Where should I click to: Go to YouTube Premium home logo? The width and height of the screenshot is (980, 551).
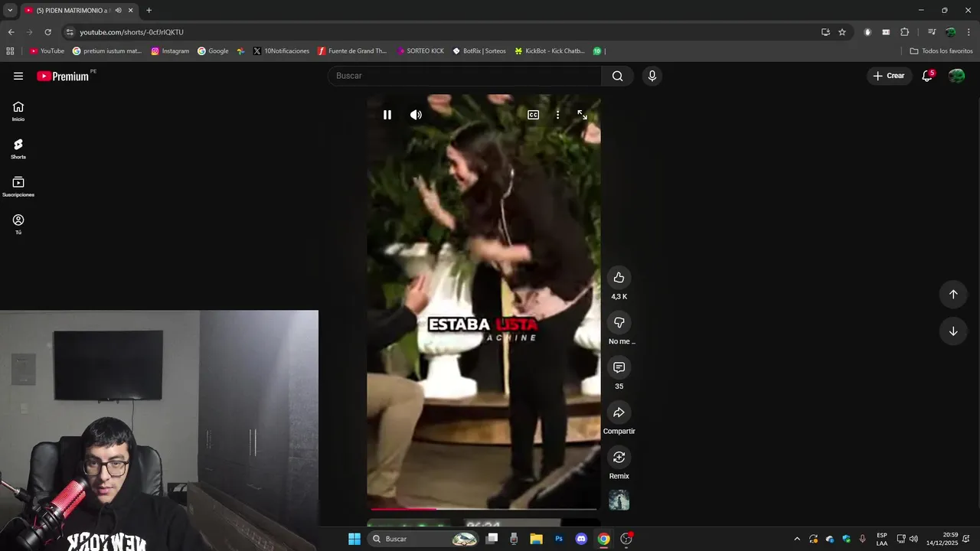[x=63, y=76]
